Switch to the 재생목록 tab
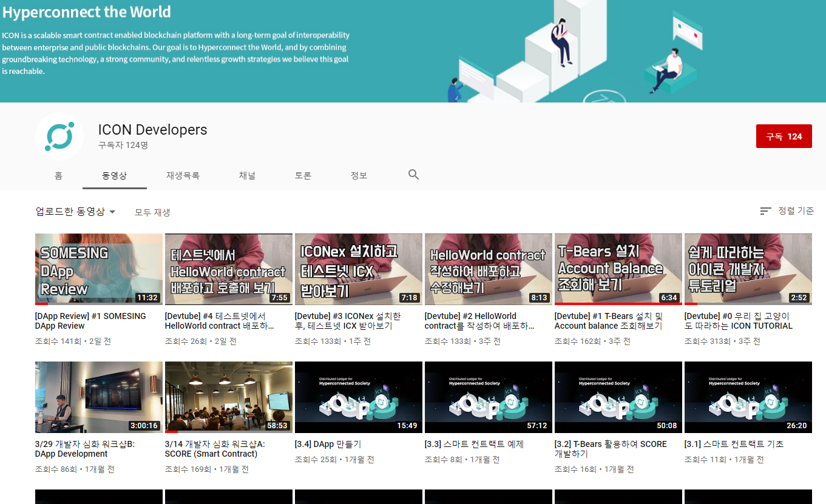Image resolution: width=826 pixels, height=504 pixels. point(183,175)
